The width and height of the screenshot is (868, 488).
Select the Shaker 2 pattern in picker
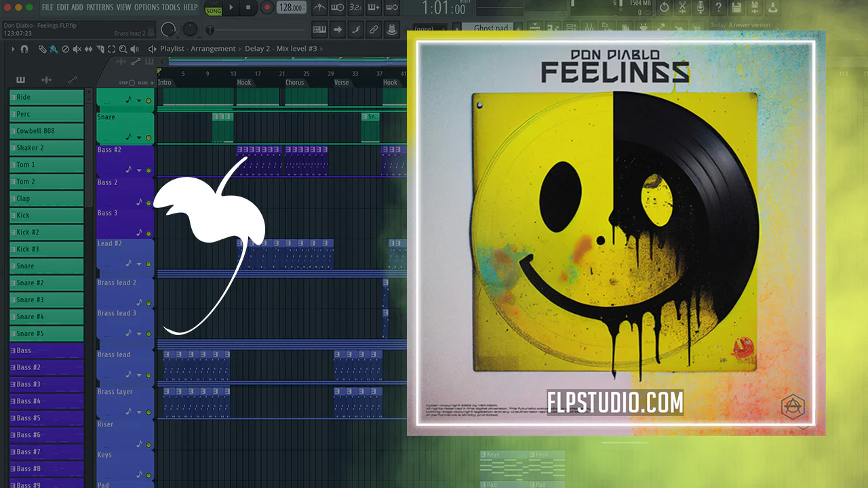click(46, 148)
